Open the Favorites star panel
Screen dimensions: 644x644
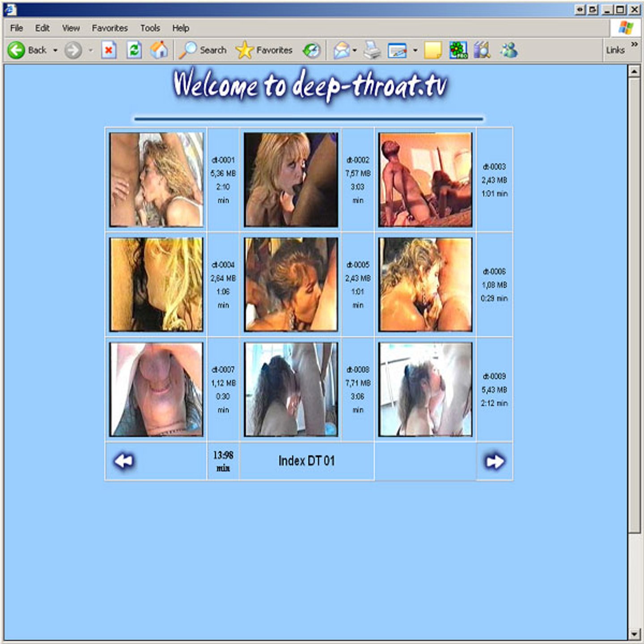coord(264,50)
